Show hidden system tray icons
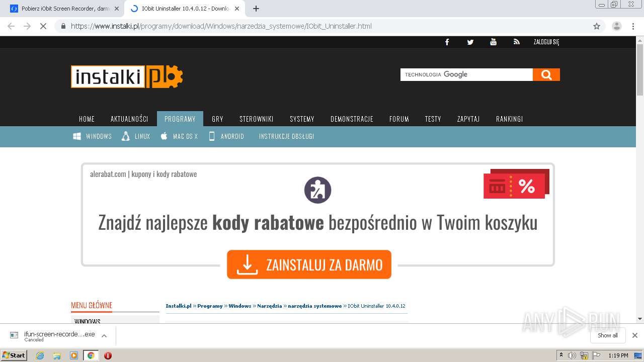 point(561,355)
